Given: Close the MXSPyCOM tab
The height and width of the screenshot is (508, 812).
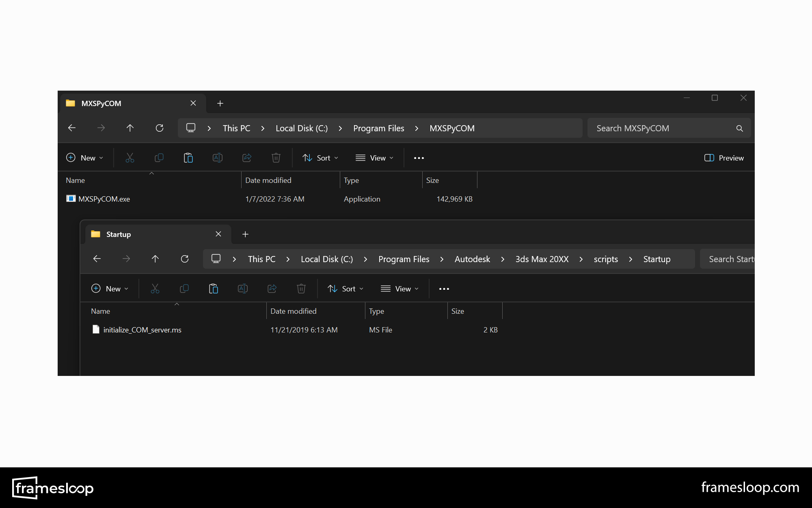Looking at the screenshot, I should tap(193, 103).
